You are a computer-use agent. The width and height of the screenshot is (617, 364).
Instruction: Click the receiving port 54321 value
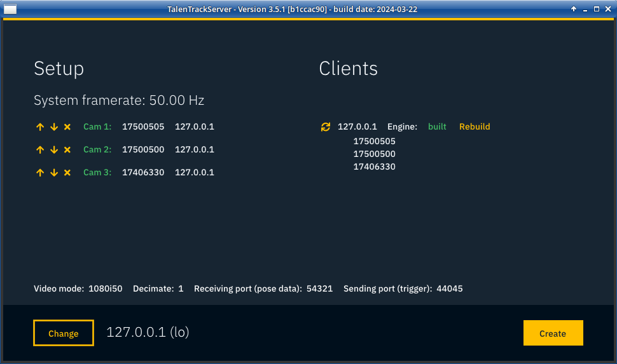tap(319, 289)
